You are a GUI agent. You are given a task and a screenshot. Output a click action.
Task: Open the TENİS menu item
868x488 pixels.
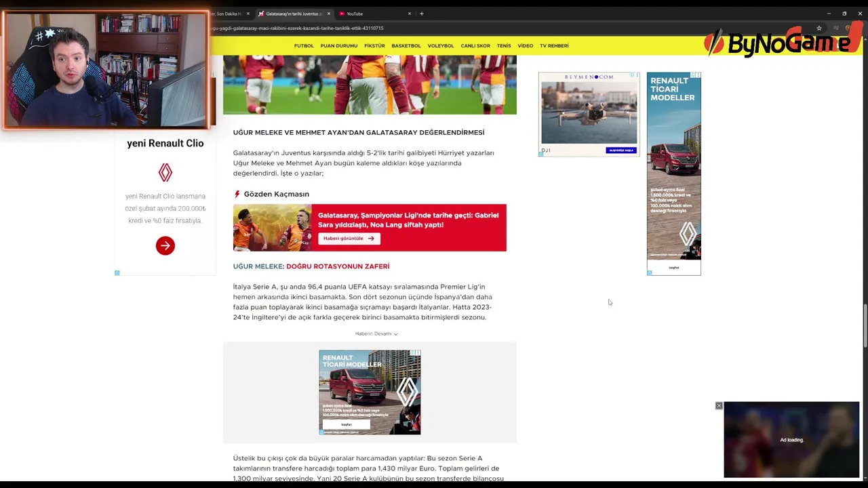pyautogui.click(x=504, y=46)
